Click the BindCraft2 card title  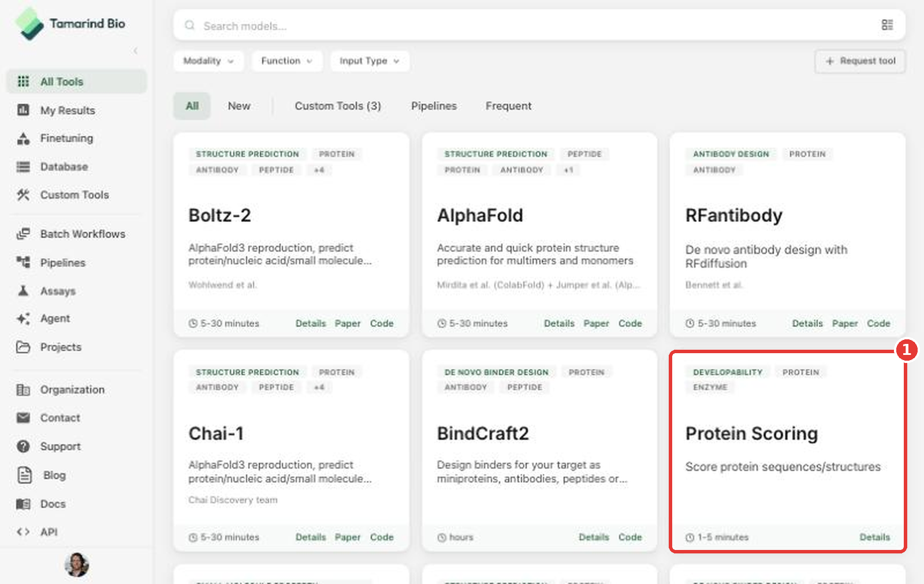483,433
